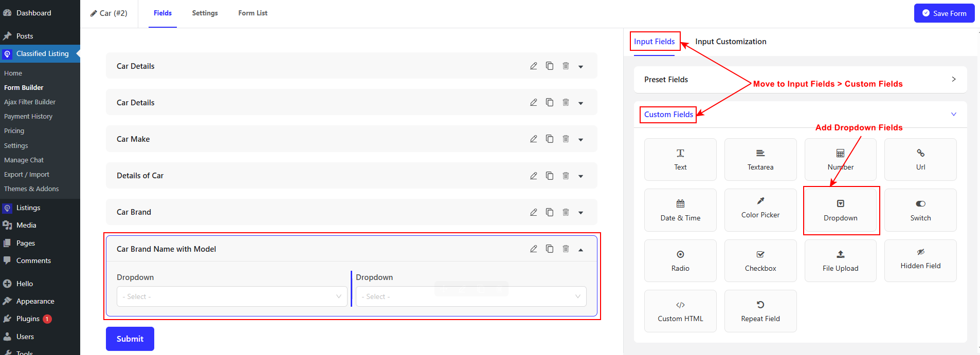Add a Text field
980x355 pixels.
tap(680, 159)
